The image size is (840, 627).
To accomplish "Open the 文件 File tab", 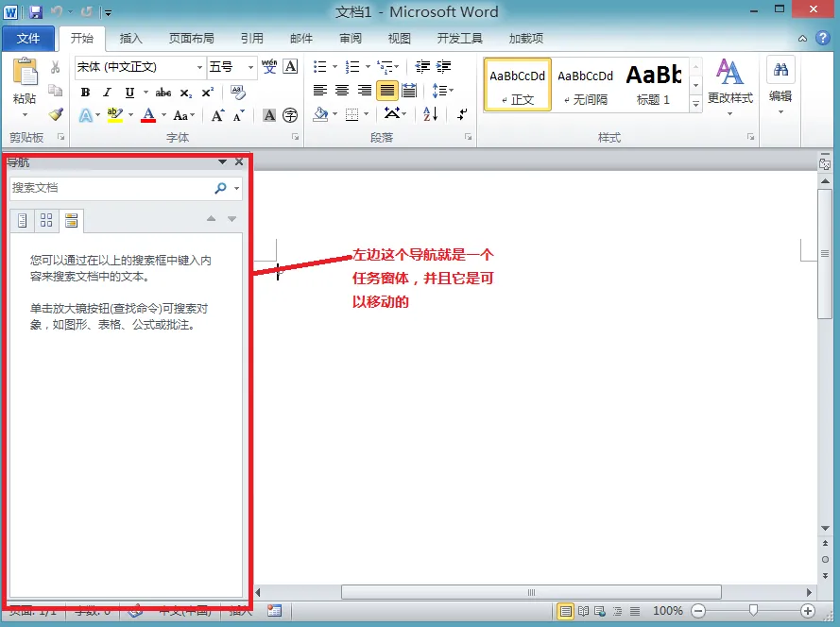I will [28, 39].
